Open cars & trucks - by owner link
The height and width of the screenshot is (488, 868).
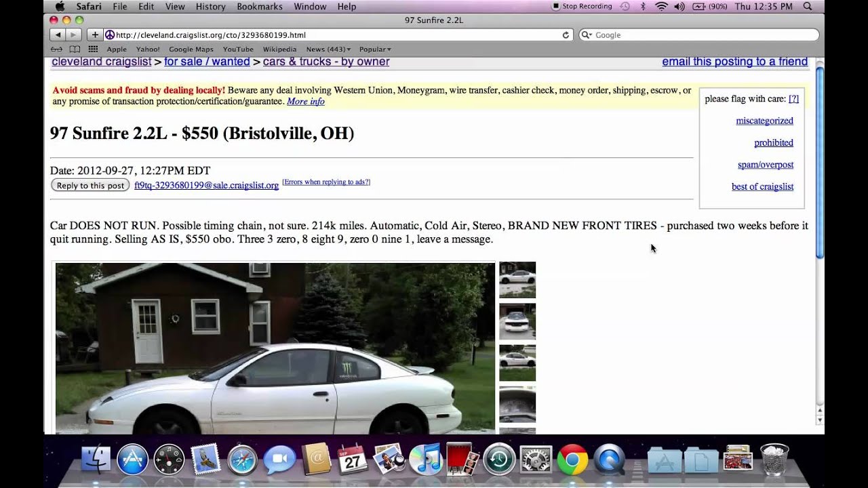tap(326, 62)
